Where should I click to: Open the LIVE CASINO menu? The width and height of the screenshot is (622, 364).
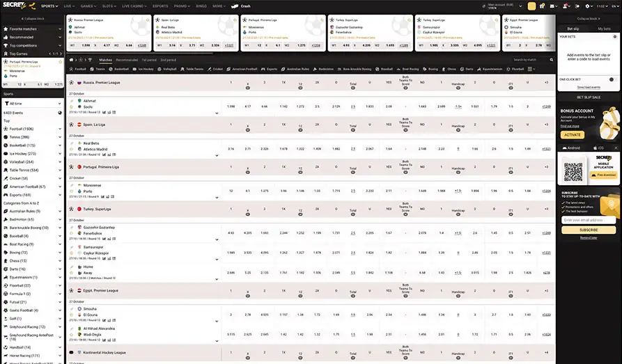point(134,6)
